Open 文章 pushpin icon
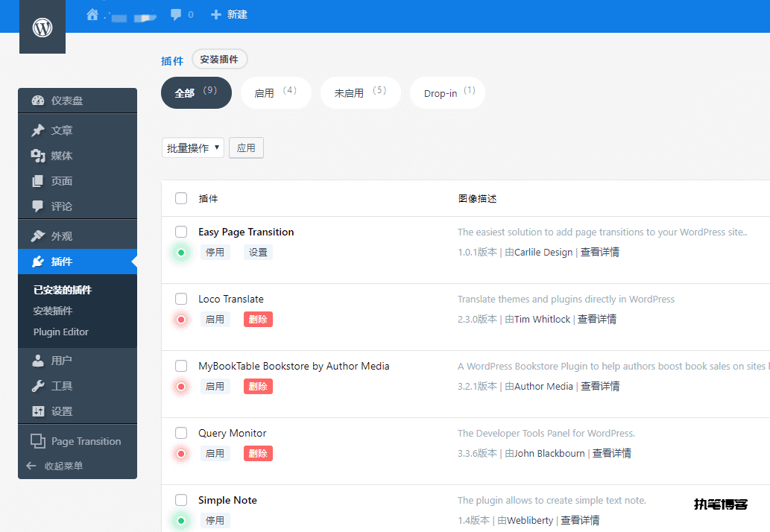Image resolution: width=770 pixels, height=532 pixels. pyautogui.click(x=38, y=130)
